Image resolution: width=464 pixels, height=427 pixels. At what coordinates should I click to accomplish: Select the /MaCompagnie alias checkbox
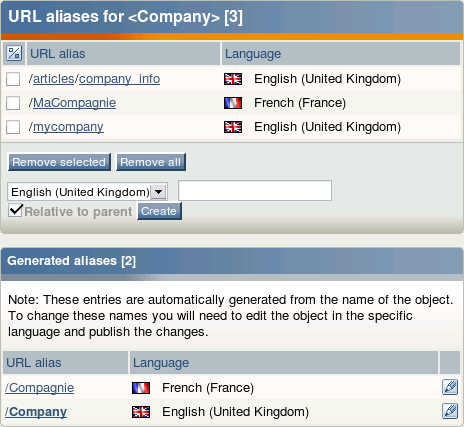[x=13, y=103]
